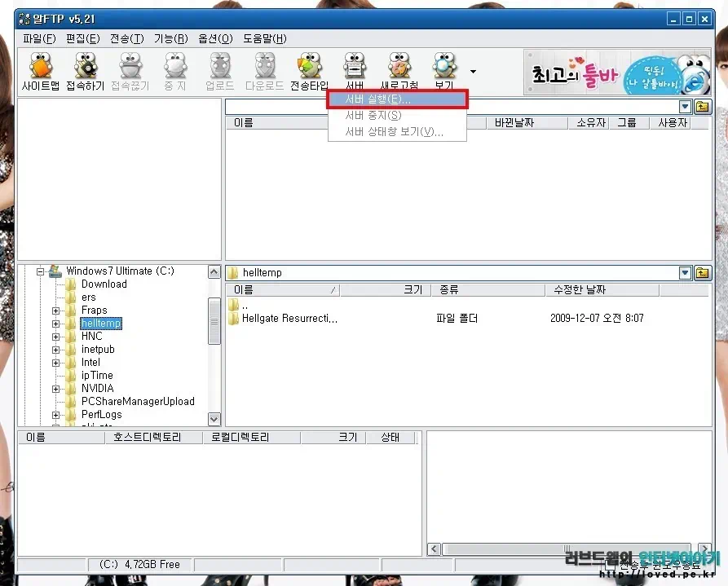728x586 pixels.
Task: Choose 서버 상태창 보기(V)... menu entry
Action: click(397, 131)
